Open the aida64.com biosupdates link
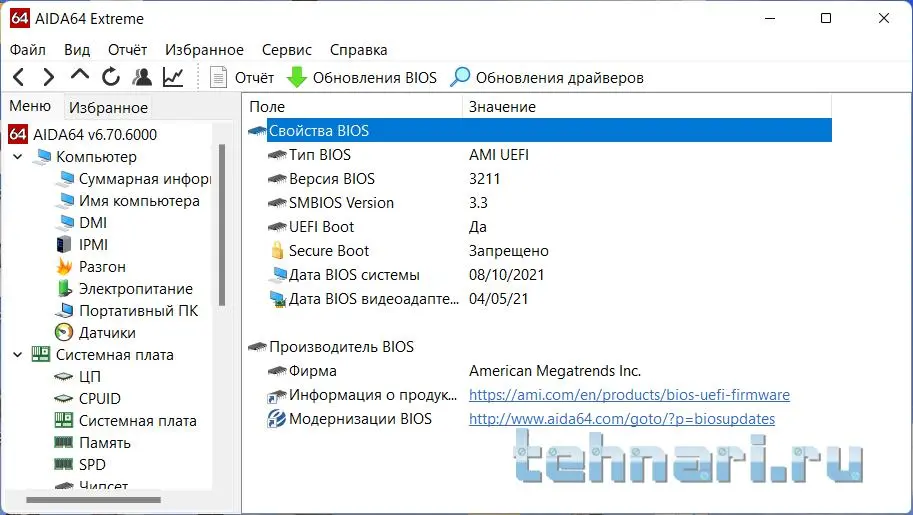Screen dimensions: 913x515 622,419
